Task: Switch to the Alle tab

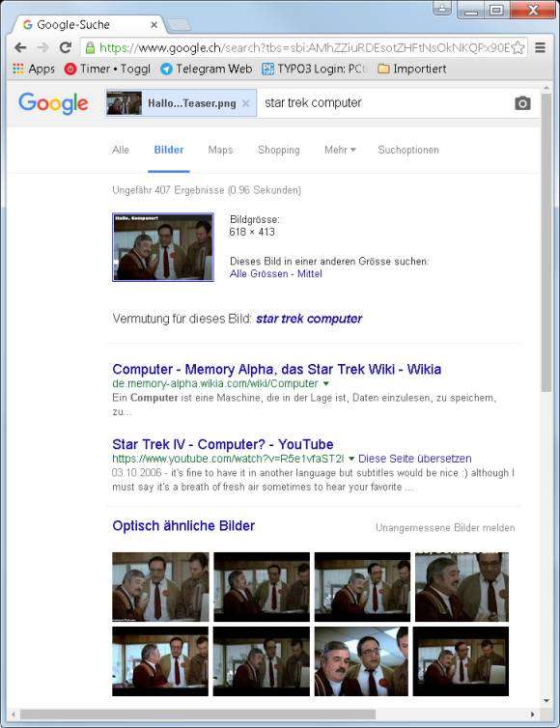Action: [121, 150]
